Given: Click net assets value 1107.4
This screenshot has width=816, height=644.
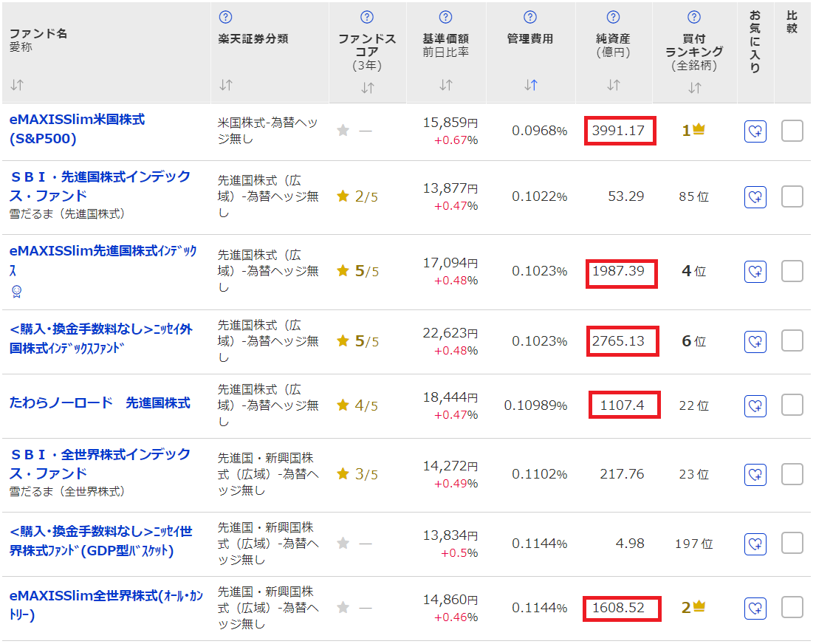Looking at the screenshot, I should pos(622,405).
